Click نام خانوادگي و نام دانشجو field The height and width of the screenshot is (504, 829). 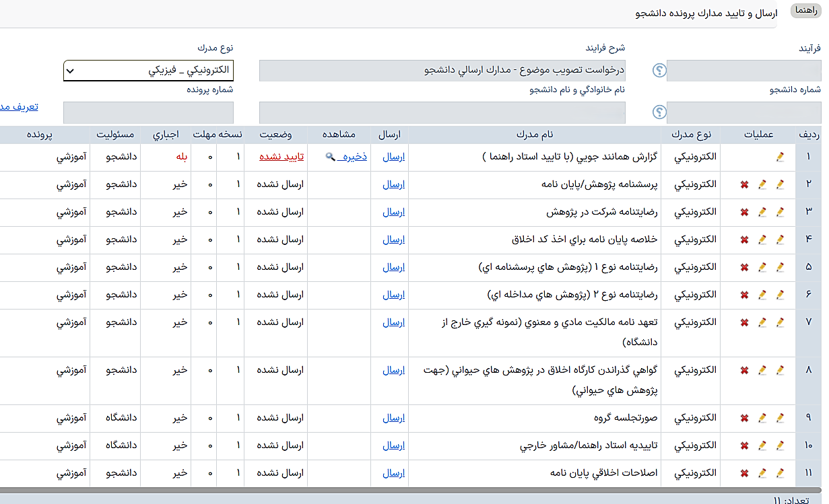(442, 112)
